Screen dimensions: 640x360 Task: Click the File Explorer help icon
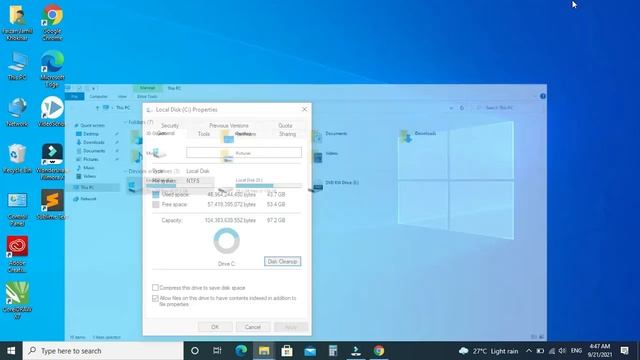click(542, 96)
